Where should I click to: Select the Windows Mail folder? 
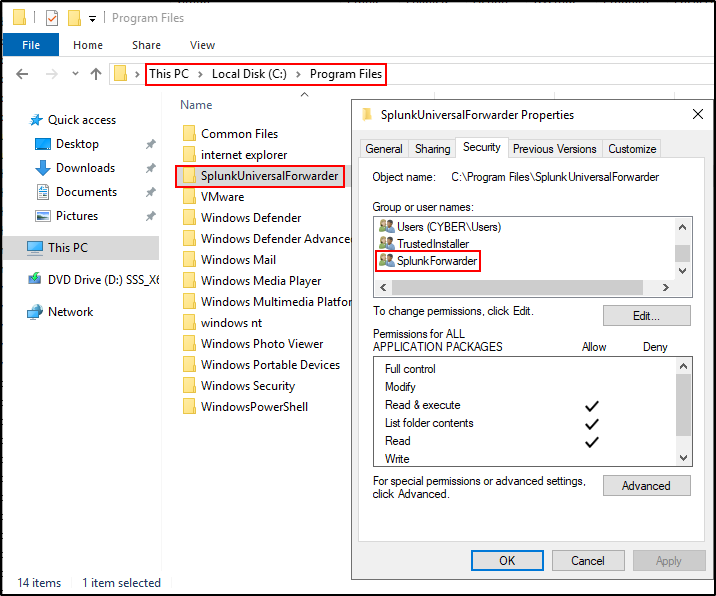coord(238,260)
